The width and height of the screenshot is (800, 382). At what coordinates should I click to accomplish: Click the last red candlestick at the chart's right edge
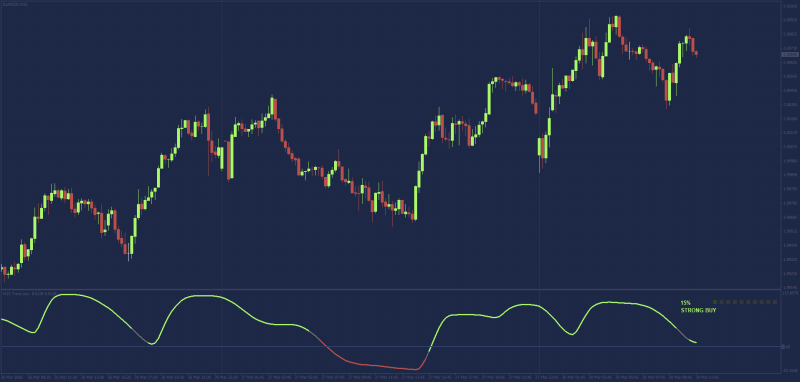pos(696,53)
